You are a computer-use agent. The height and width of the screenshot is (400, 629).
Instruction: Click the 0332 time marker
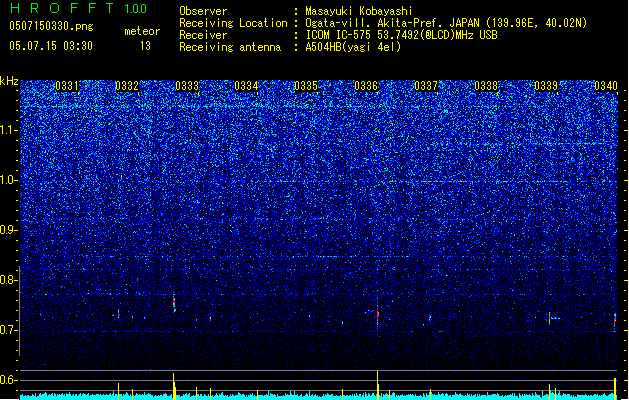click(127, 86)
